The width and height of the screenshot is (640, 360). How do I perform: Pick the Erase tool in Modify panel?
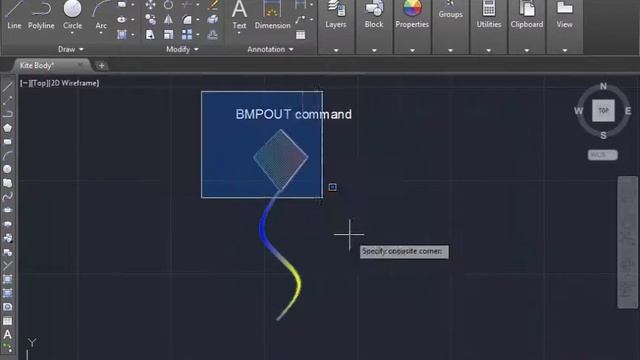coord(213,5)
